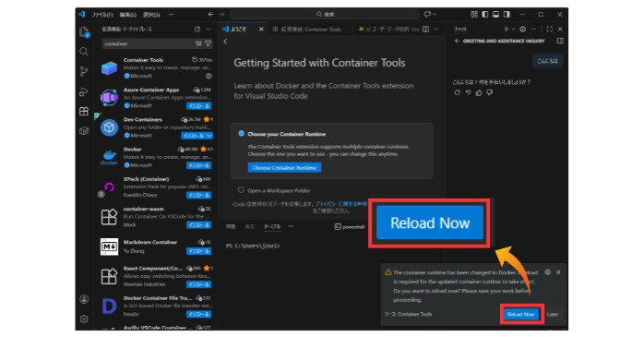Expand Dev Containers install dropdown arrow
The width and height of the screenshot is (644, 337).
pos(209,136)
